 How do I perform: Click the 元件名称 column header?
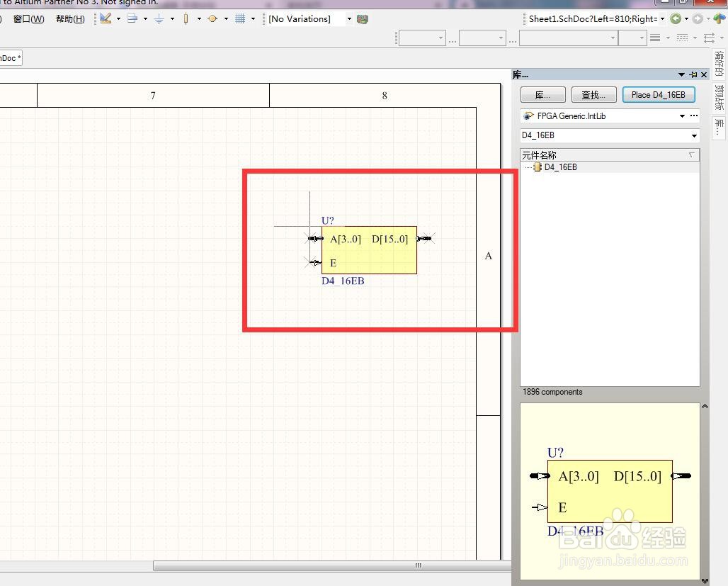(609, 155)
